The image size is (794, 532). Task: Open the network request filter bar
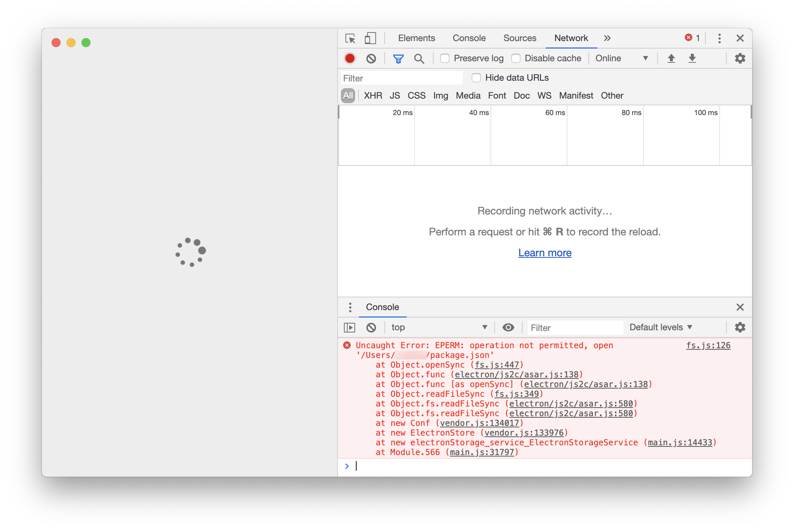pyautogui.click(x=398, y=58)
